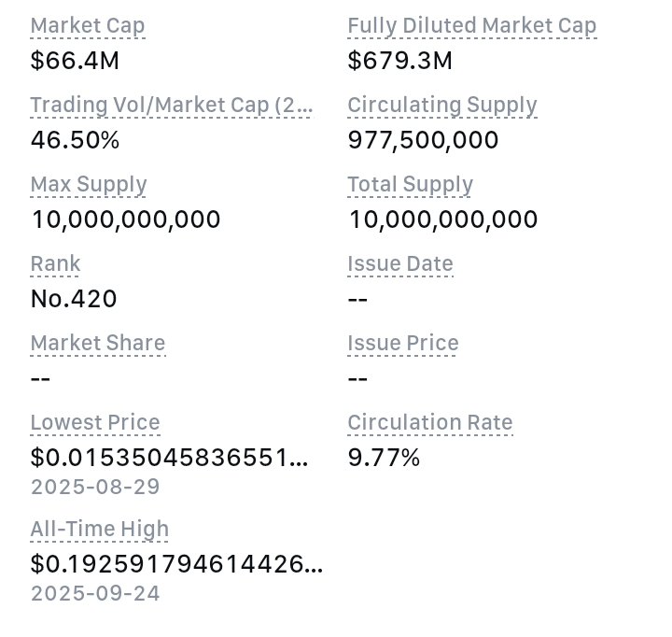Viewport: 672px width, 637px height.
Task: Click the $679.3M fully diluted value
Action: [399, 61]
